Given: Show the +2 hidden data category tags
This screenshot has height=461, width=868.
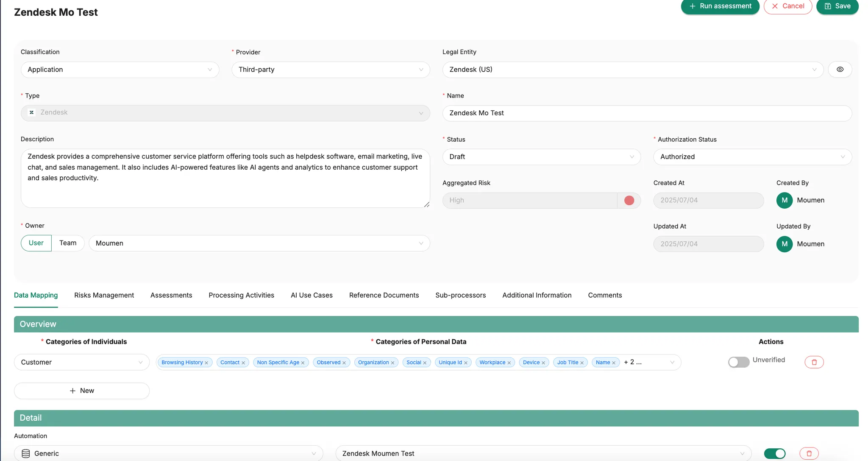Looking at the screenshot, I should (633, 362).
